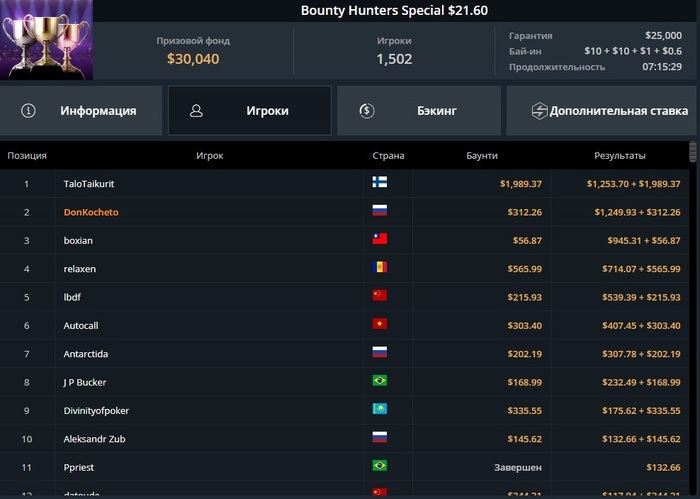Click the players list scrollbar handle
Viewport: 700px width, 499px height.
[693, 152]
